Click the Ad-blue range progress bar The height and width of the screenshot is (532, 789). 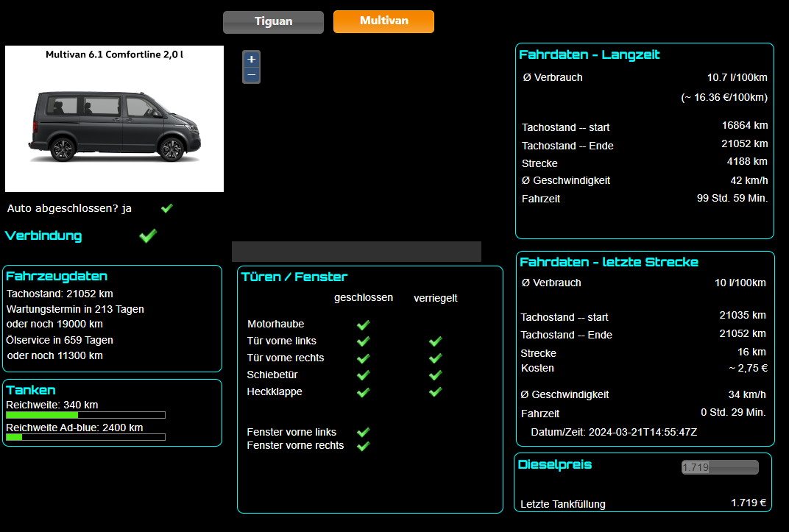[x=85, y=437]
